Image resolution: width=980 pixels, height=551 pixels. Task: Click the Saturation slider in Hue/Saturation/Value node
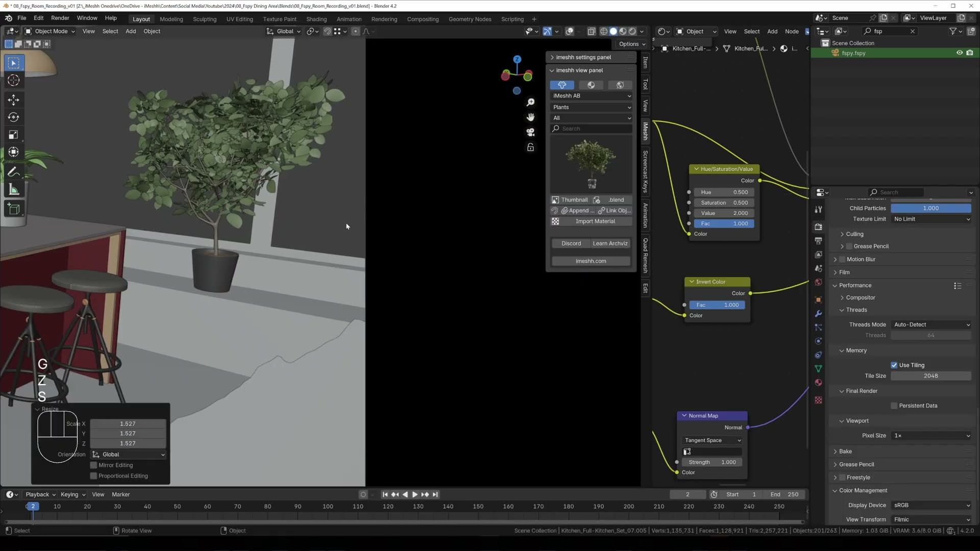725,203
